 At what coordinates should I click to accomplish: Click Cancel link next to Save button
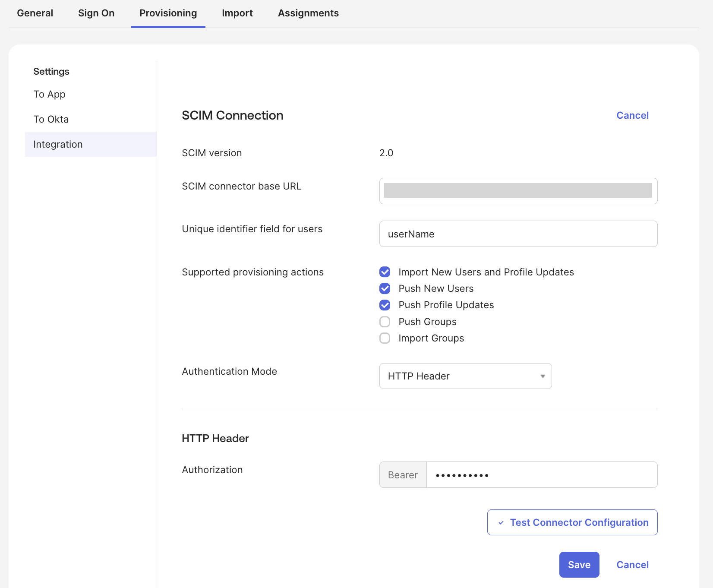(632, 565)
